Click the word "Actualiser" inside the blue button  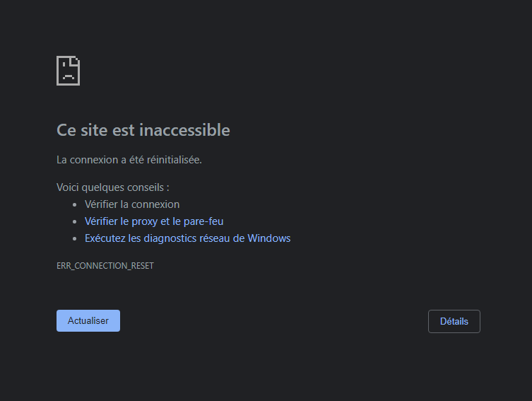(x=88, y=321)
